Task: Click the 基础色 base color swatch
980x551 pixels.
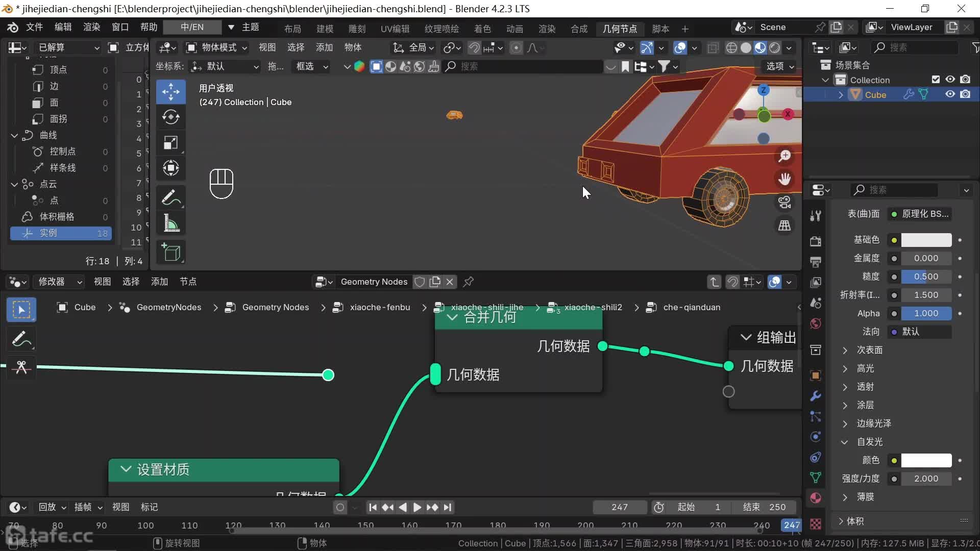Action: (926, 240)
